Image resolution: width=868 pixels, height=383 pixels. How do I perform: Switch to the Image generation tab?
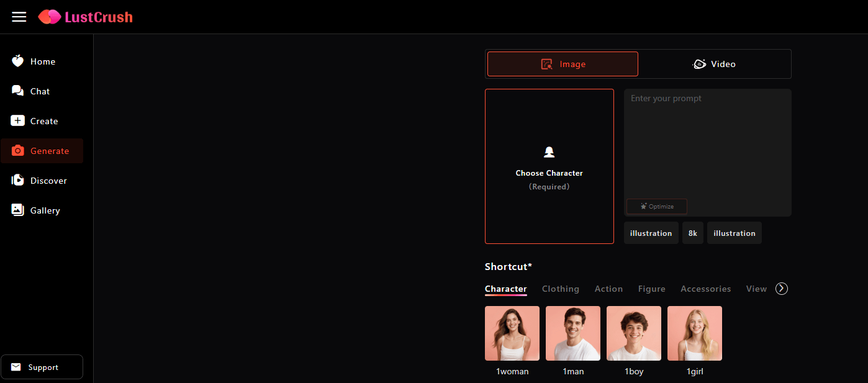pyautogui.click(x=563, y=63)
